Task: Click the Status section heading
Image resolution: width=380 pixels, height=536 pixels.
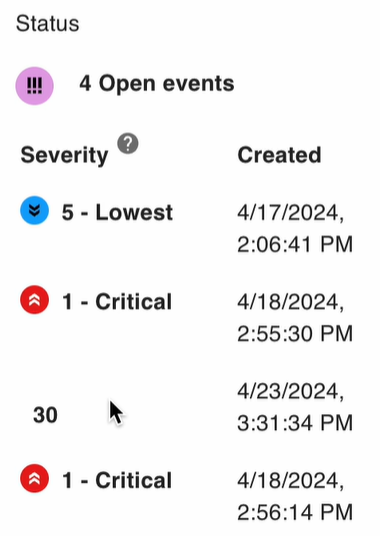Action: 48,24
